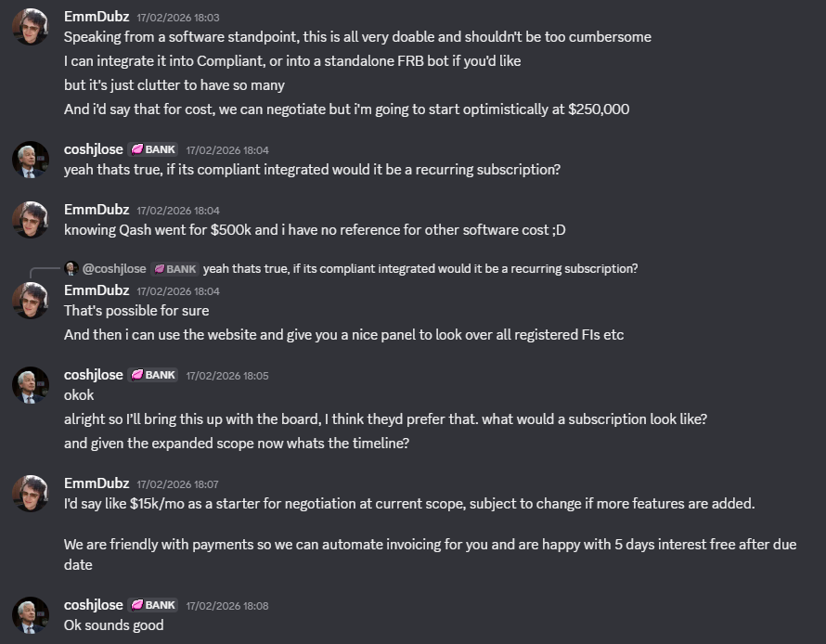The image size is (826, 644).
Task: Click the @coshjlose mention in the reply preview
Action: coord(114,269)
